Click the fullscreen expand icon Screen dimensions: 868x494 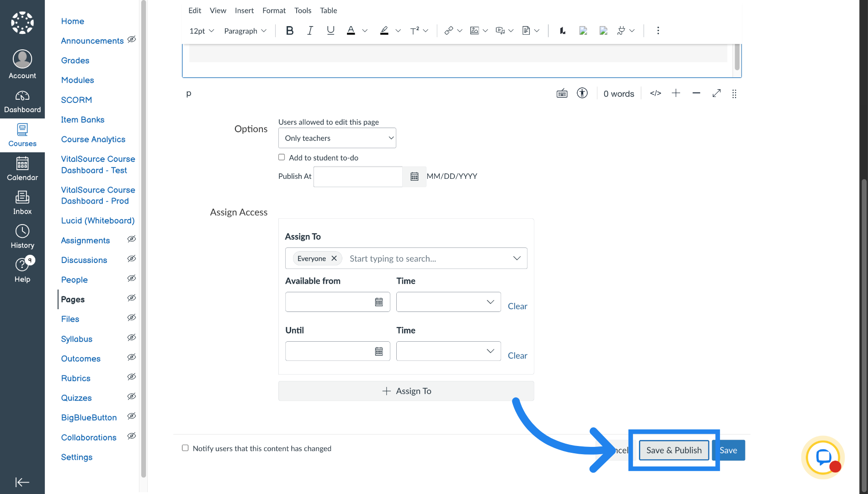click(x=716, y=93)
